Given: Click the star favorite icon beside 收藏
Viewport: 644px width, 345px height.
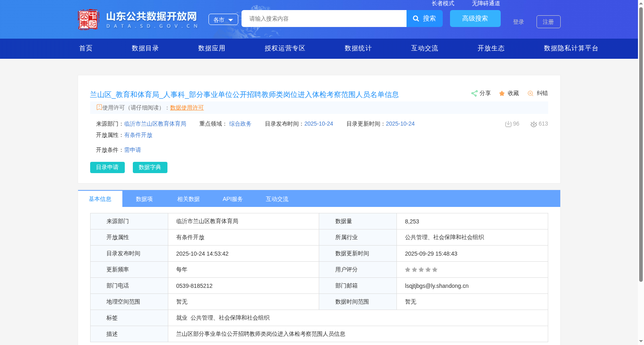Looking at the screenshot, I should click(x=502, y=93).
